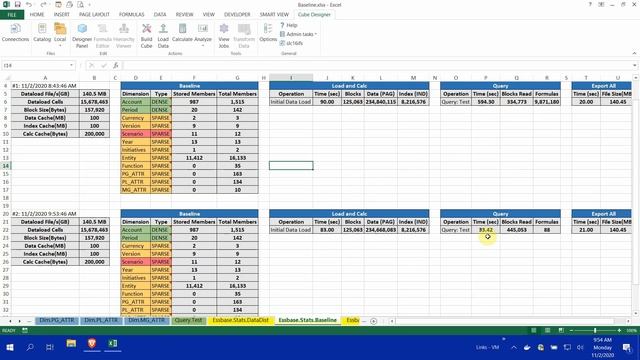640x360 pixels.
Task: Open the FILE menu
Action: tap(12, 15)
